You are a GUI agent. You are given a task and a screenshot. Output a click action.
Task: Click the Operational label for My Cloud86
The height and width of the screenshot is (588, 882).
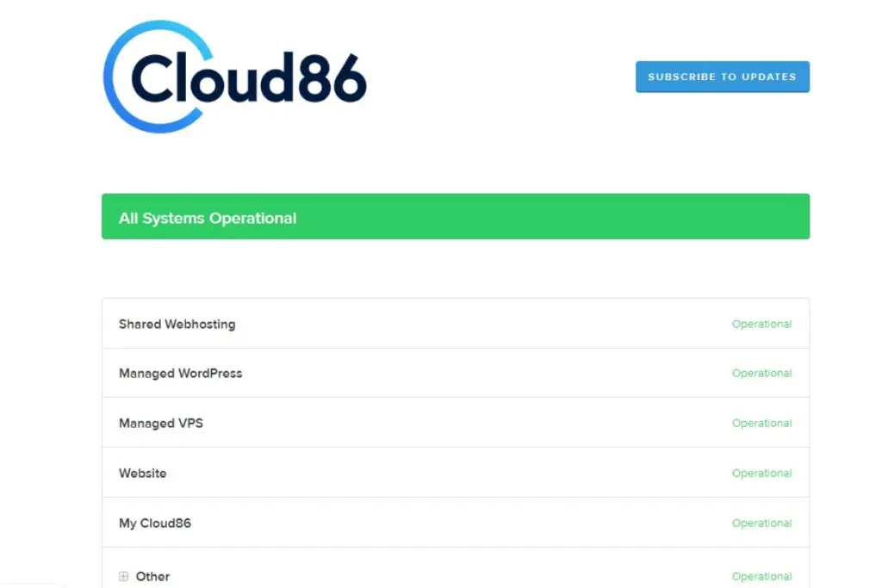tap(762, 523)
